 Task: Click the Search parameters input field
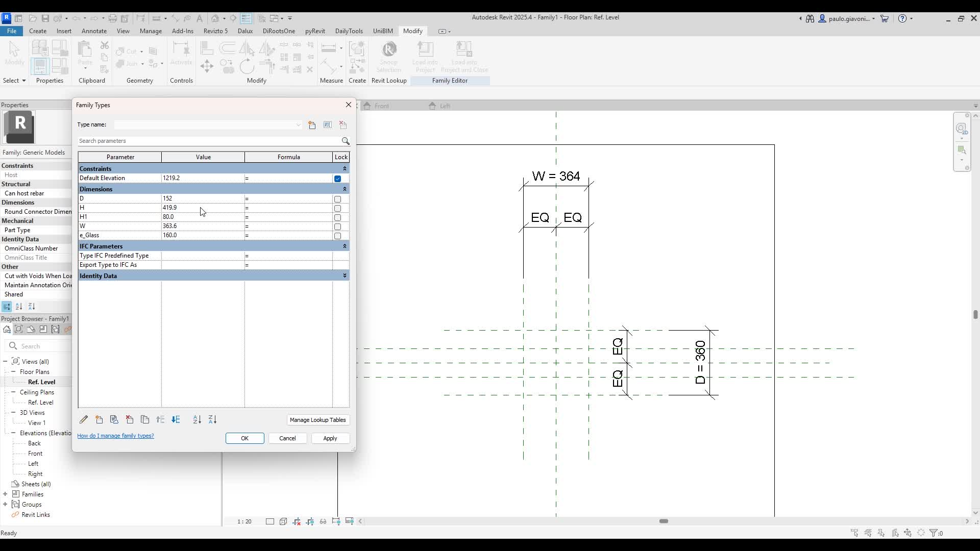[x=209, y=141]
